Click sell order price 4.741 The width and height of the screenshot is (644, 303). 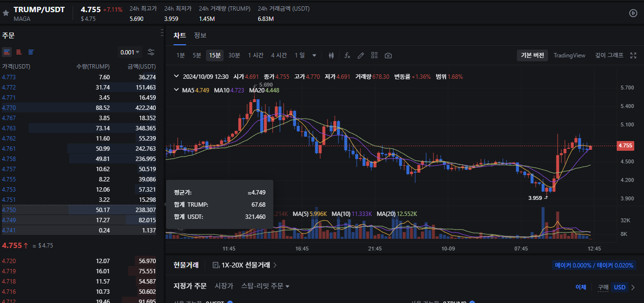point(9,230)
